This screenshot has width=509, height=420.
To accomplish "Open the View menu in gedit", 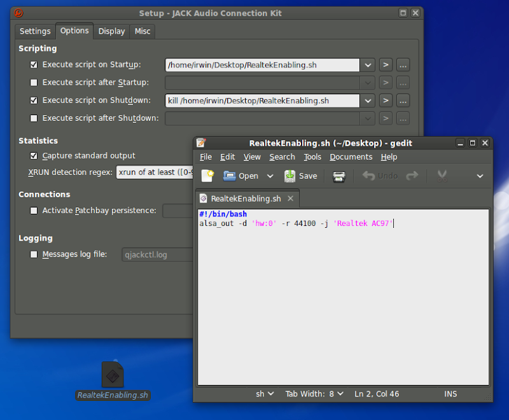I will click(x=252, y=157).
